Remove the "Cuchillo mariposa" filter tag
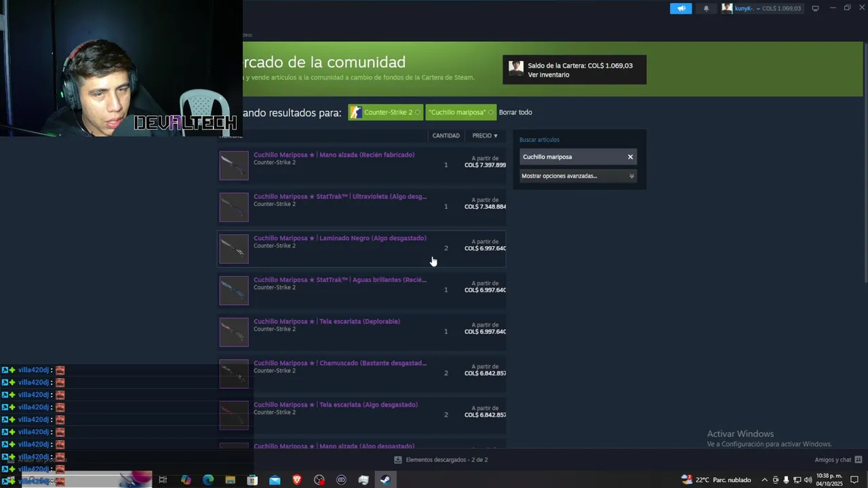Screen dimensions: 868x488 tap(491, 113)
